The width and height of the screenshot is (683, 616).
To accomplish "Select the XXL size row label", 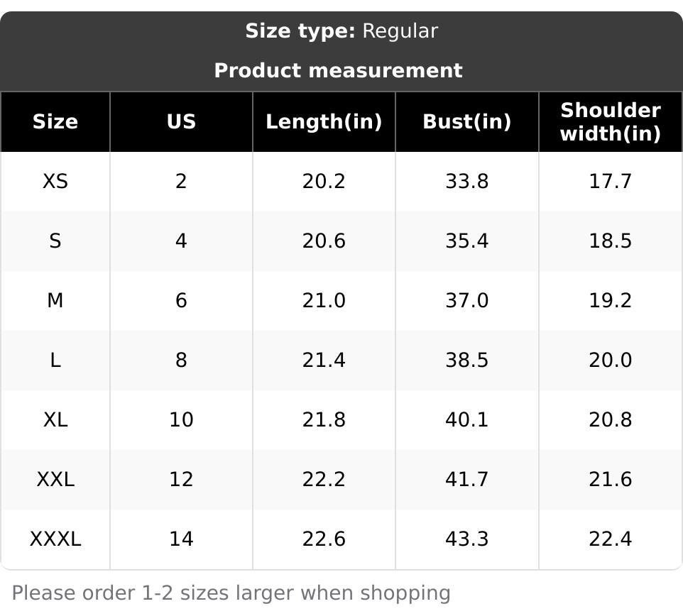I will 55,480.
